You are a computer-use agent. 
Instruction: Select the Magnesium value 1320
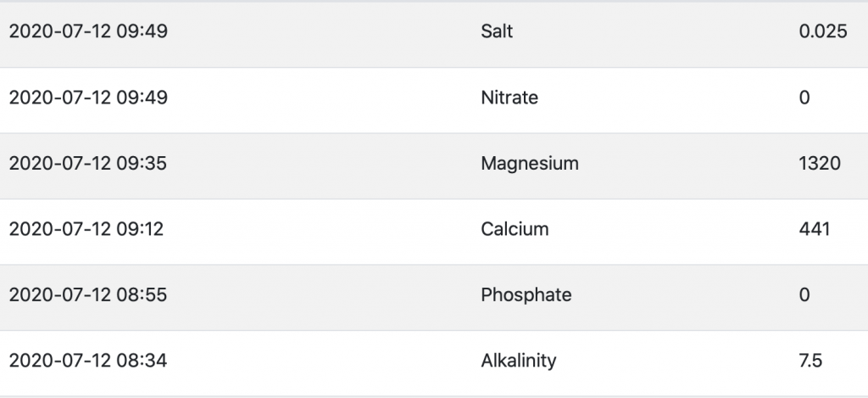(819, 164)
